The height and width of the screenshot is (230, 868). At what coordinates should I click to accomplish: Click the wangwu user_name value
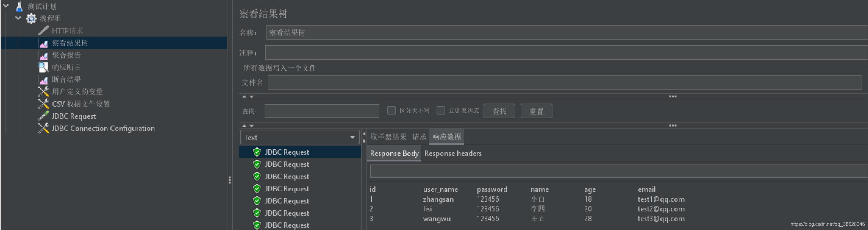pos(437,219)
